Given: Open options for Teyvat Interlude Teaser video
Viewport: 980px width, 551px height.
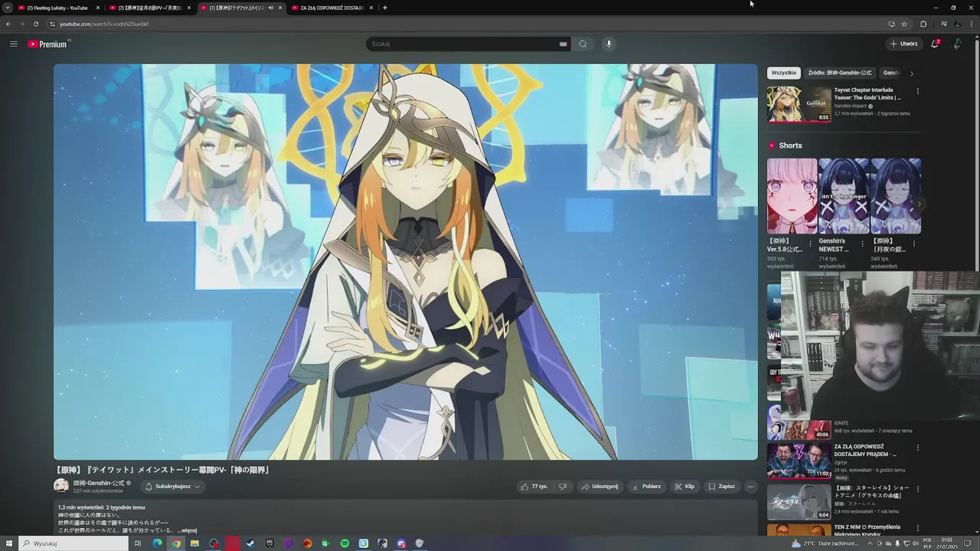Looking at the screenshot, I should pyautogui.click(x=917, y=90).
